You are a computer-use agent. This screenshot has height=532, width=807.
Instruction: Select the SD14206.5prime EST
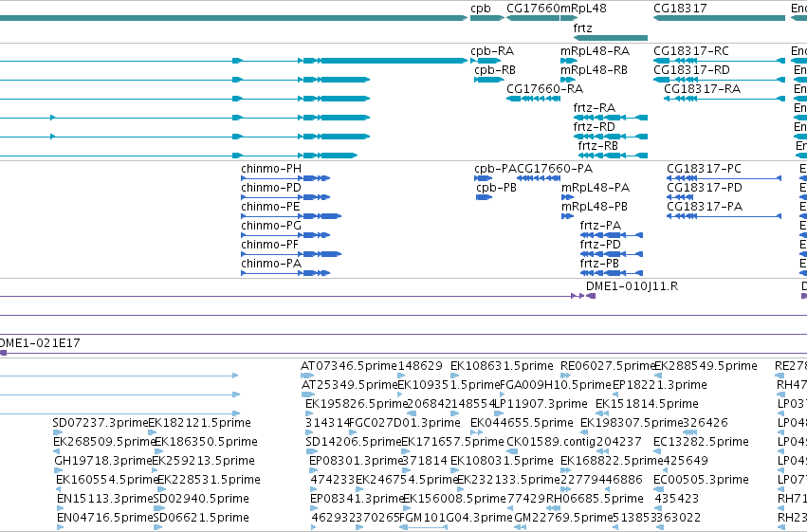(311, 451)
